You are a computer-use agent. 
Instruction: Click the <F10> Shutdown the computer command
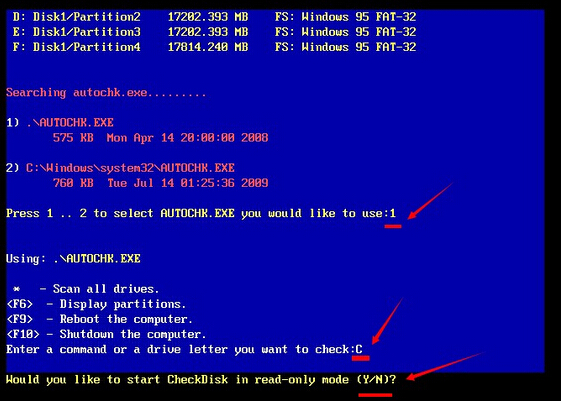tap(106, 334)
